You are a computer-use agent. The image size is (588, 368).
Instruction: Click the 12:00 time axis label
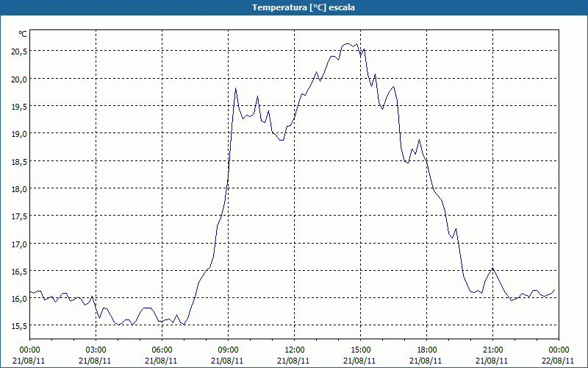[295, 350]
